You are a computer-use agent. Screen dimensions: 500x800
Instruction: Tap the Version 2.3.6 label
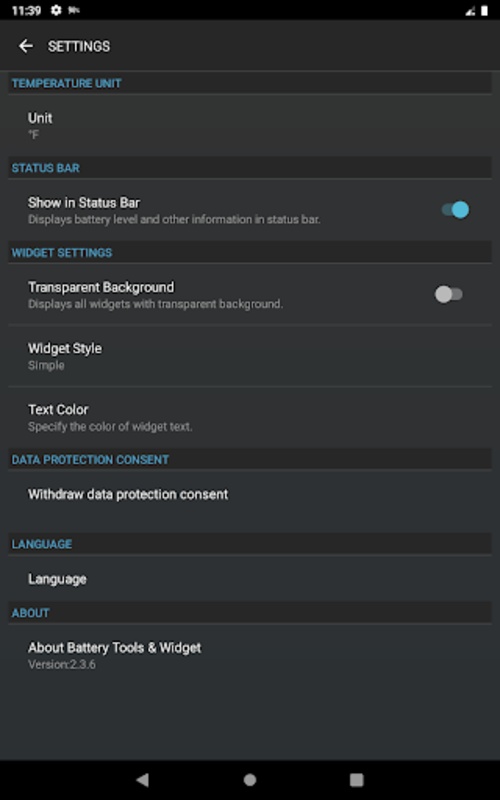(62, 665)
